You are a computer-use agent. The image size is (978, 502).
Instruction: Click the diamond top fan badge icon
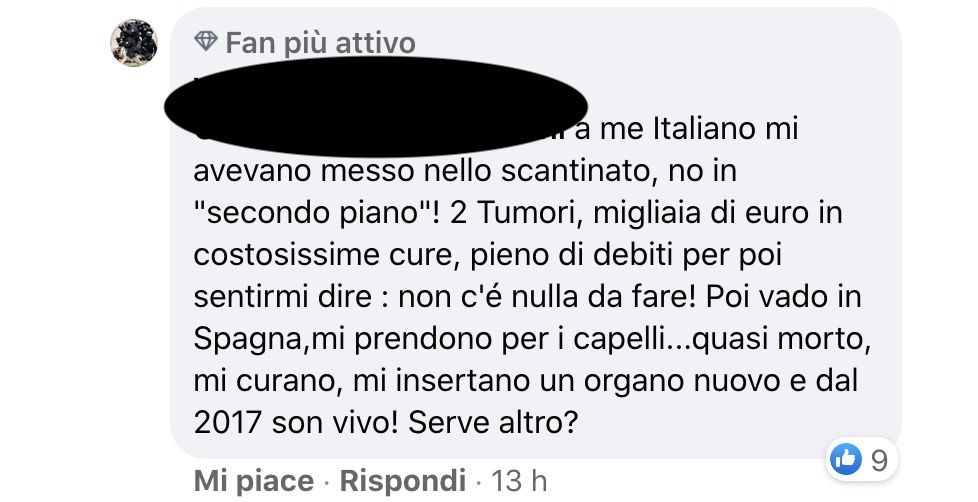point(206,42)
